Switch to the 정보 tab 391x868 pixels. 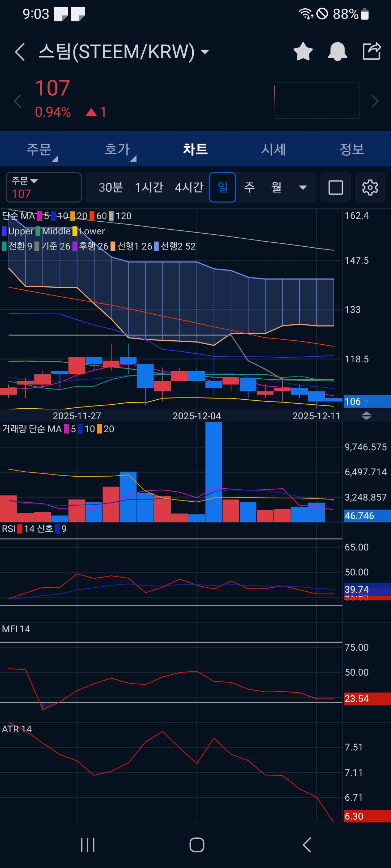point(352,149)
